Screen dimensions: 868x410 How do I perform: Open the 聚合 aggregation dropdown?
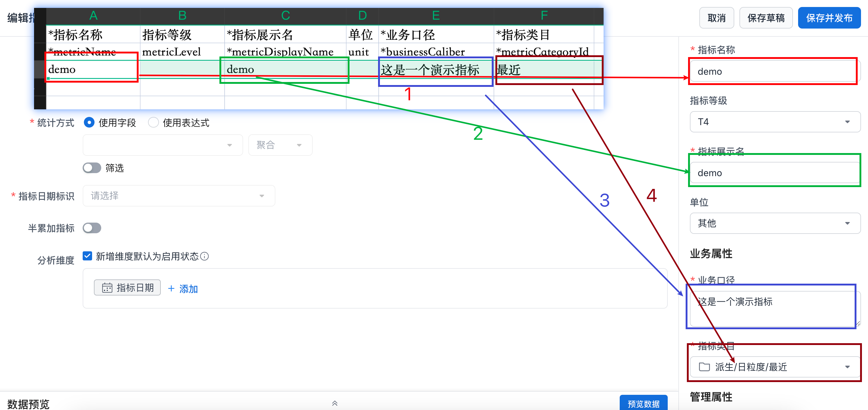pyautogui.click(x=280, y=145)
